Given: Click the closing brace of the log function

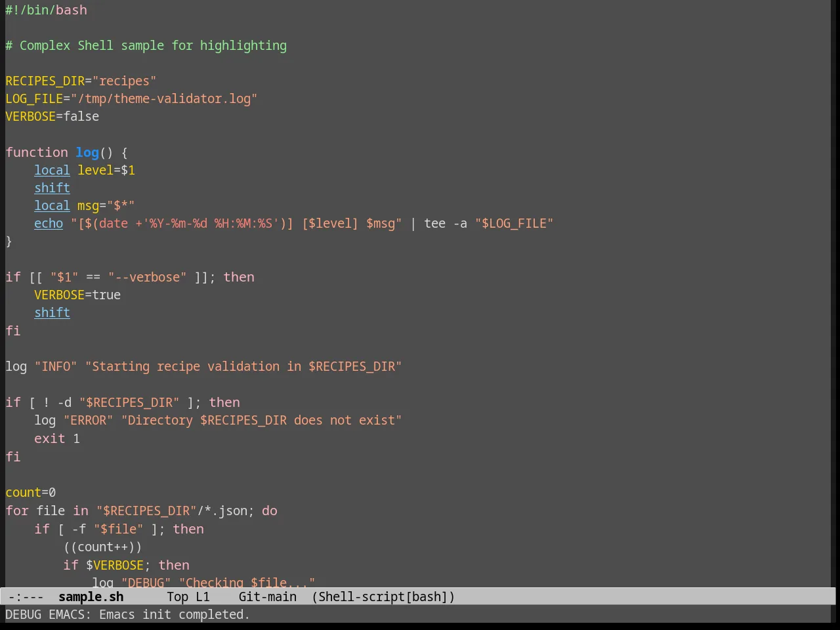Looking at the screenshot, I should [x=9, y=241].
